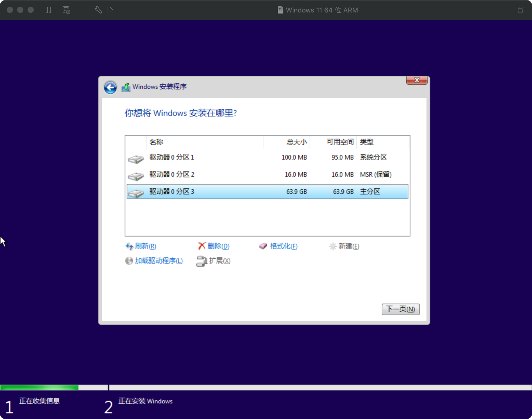This screenshot has width=532, height=419.
Task: Click the green setup progress bar
Action: click(39, 388)
